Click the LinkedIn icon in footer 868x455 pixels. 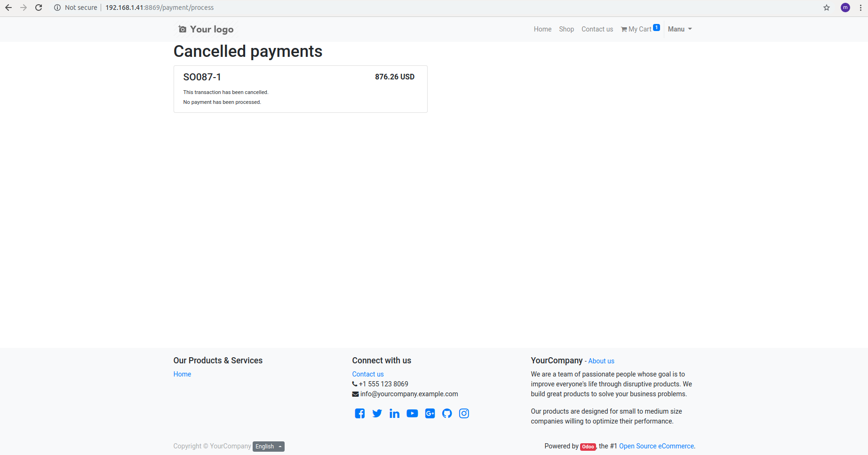(394, 414)
